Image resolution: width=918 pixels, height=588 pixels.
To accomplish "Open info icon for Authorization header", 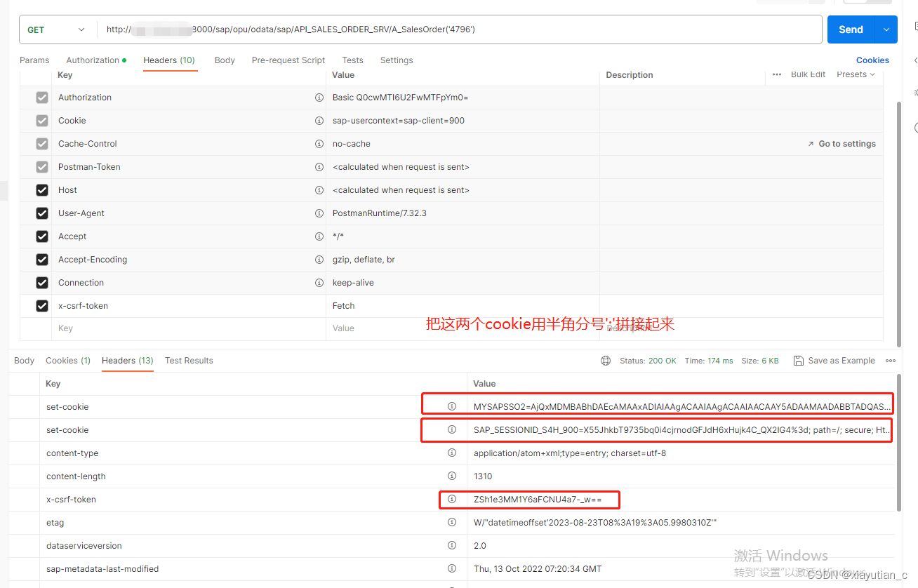I will (x=319, y=98).
